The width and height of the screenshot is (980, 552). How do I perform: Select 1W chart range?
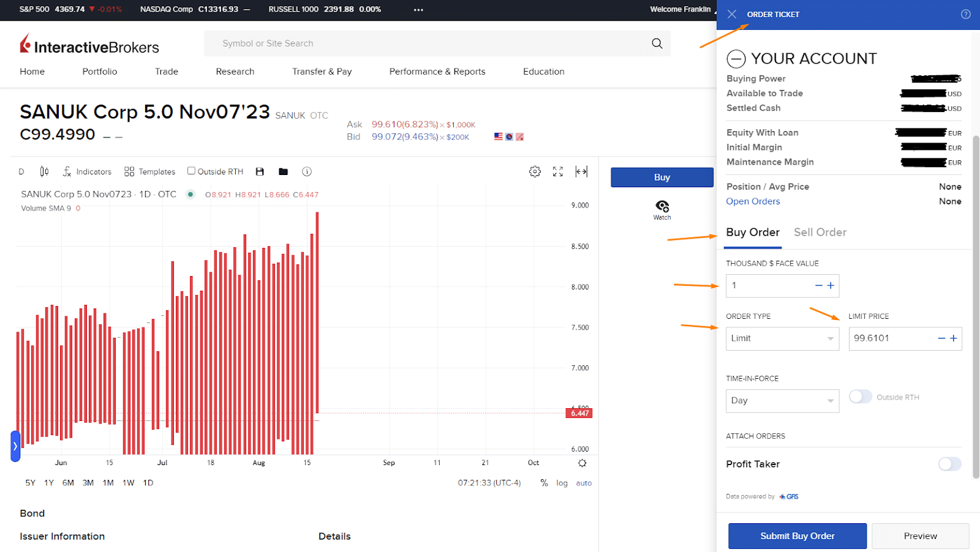click(128, 483)
